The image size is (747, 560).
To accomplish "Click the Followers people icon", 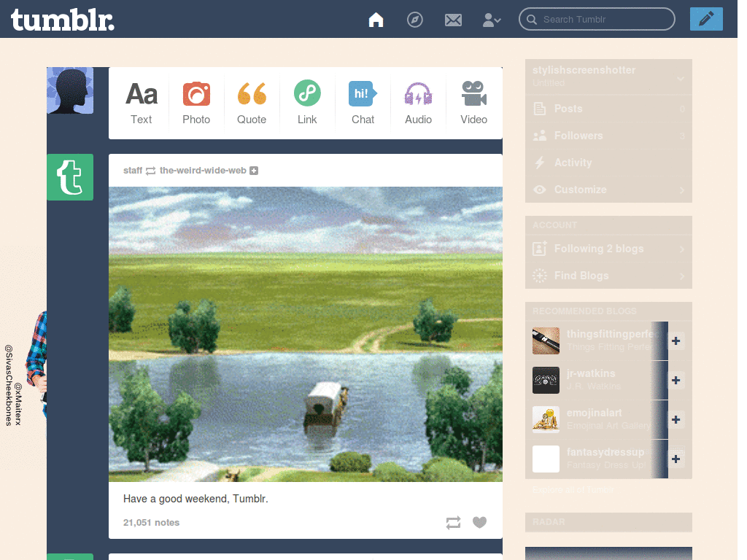I will point(539,136).
